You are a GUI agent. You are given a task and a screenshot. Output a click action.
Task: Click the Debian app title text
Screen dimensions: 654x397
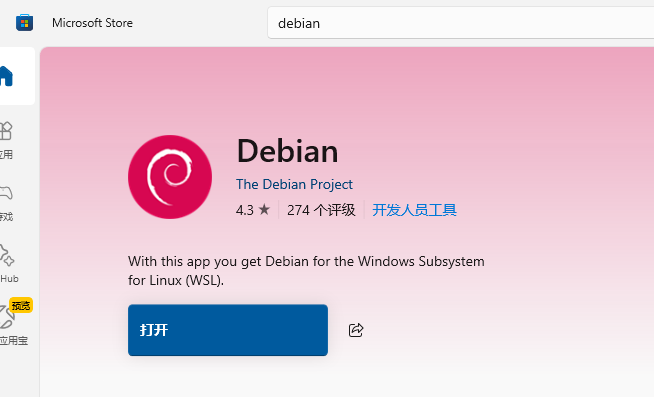click(x=287, y=151)
